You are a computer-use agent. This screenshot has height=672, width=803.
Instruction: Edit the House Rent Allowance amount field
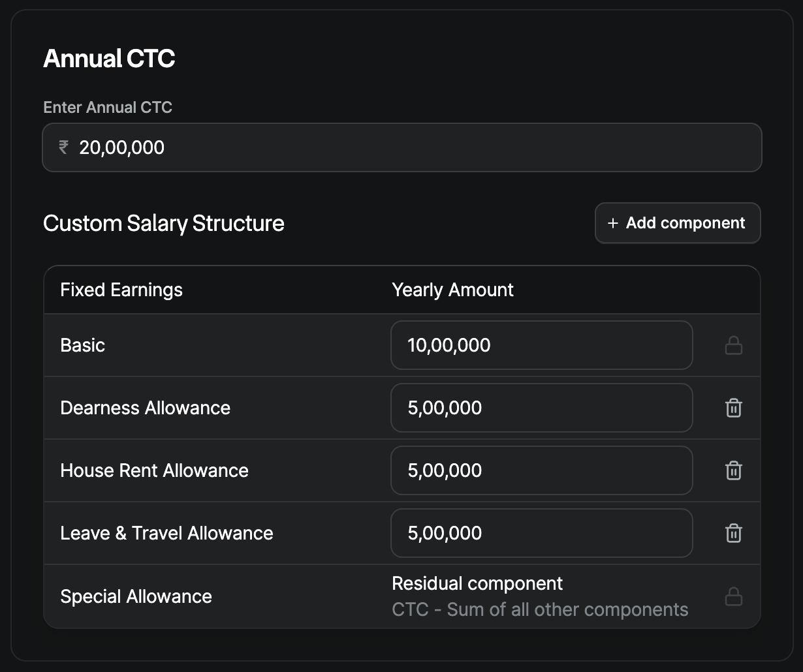click(542, 470)
